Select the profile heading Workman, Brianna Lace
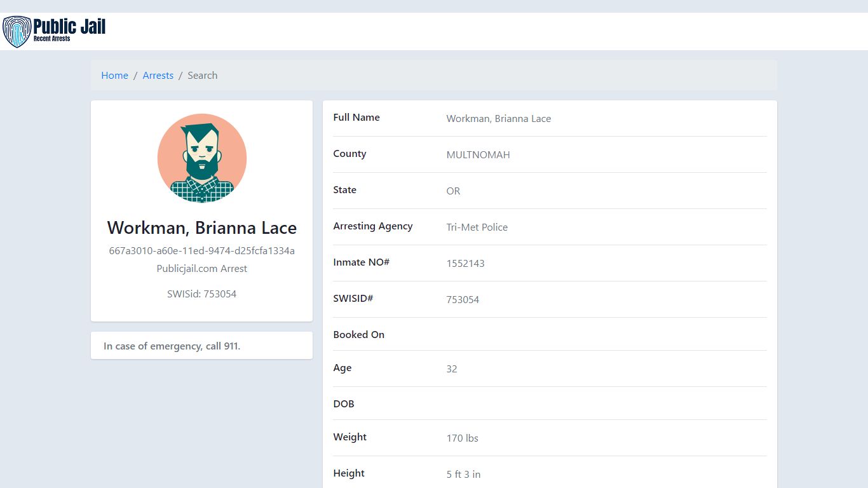The image size is (868, 488). point(202,227)
